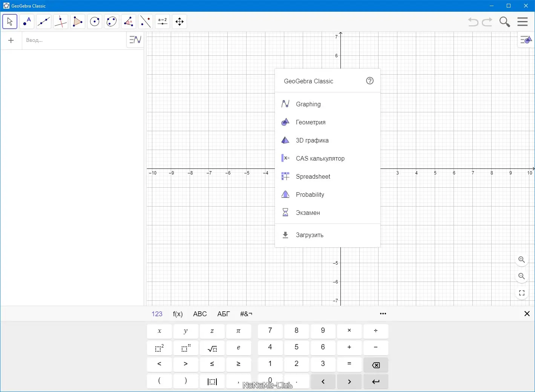Add a new item with plus button
The width and height of the screenshot is (535, 392).
[x=11, y=40]
